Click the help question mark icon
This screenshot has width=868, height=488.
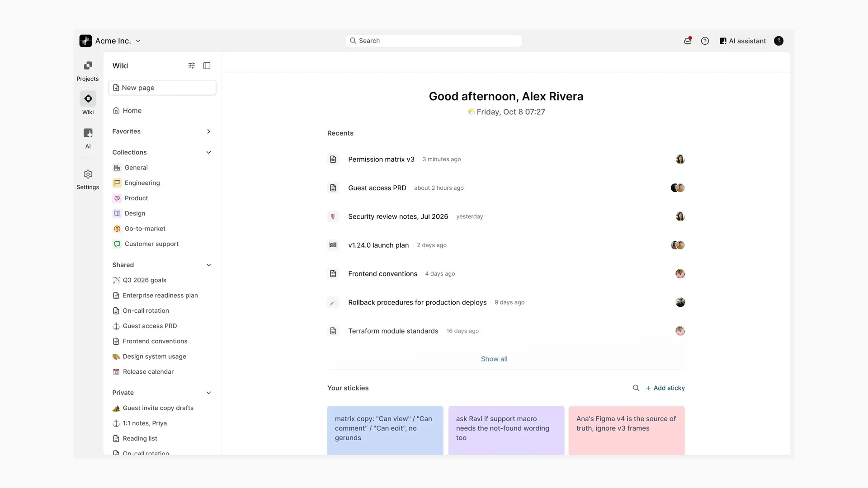[705, 41]
